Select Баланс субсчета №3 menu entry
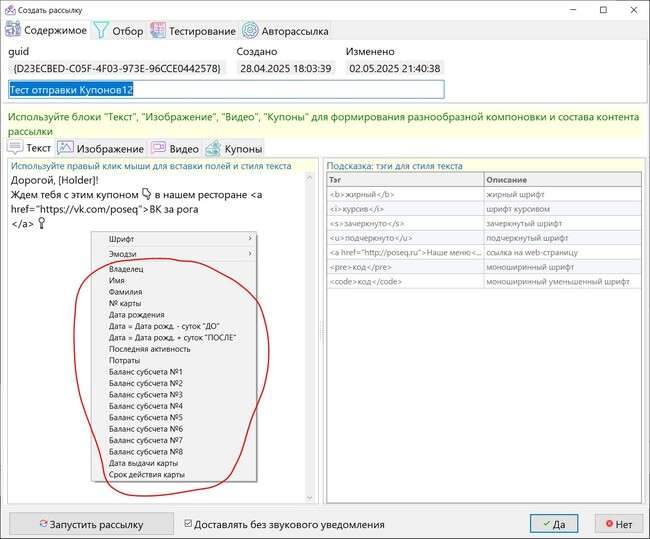650x539 pixels. coord(145,395)
